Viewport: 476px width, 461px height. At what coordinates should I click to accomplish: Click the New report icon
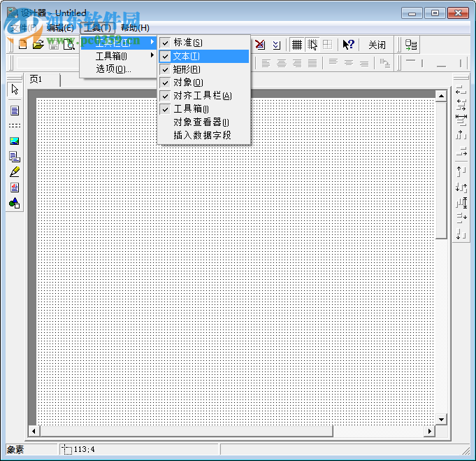point(22,45)
